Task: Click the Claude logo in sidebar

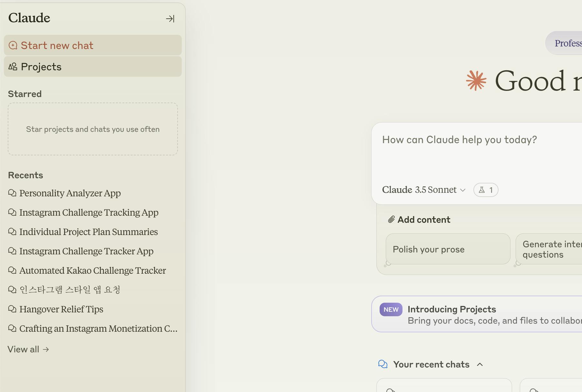Action: (29, 18)
